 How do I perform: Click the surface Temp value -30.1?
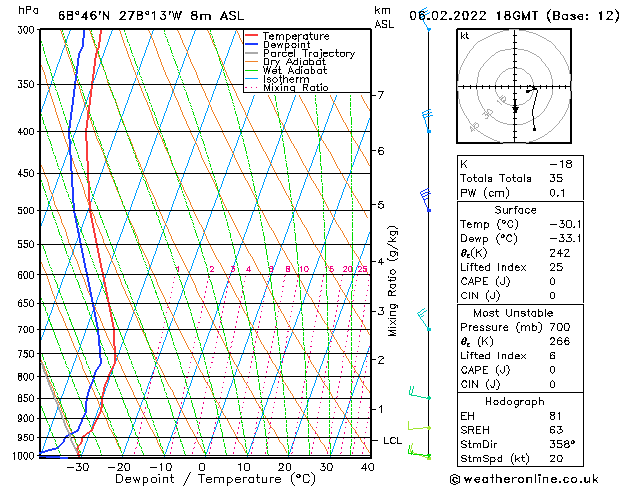[565, 224]
